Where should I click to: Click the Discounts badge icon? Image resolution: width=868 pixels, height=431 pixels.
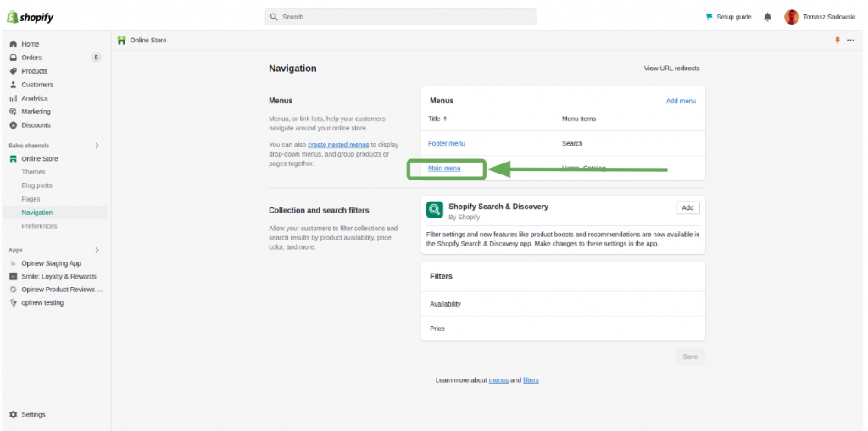pos(14,125)
